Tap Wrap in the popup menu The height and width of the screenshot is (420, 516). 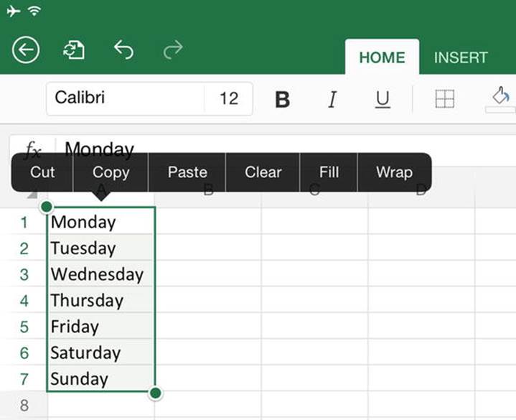[394, 172]
